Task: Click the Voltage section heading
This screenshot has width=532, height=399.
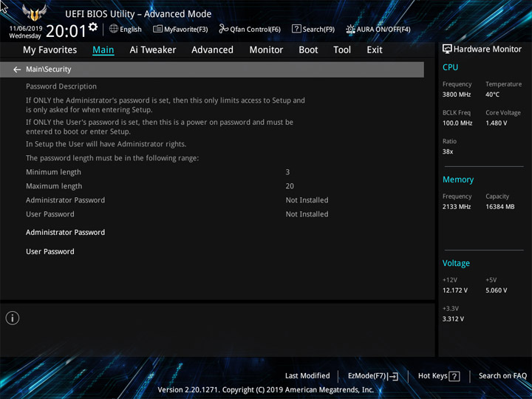Action: 456,263
